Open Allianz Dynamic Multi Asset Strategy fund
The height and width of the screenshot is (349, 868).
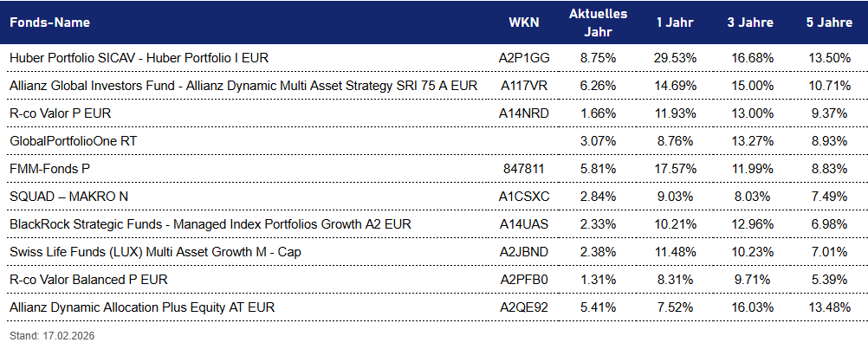[x=243, y=86]
